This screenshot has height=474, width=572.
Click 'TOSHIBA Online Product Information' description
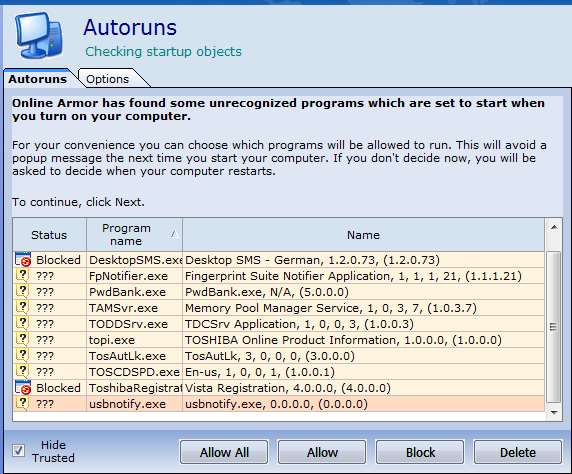(343, 340)
